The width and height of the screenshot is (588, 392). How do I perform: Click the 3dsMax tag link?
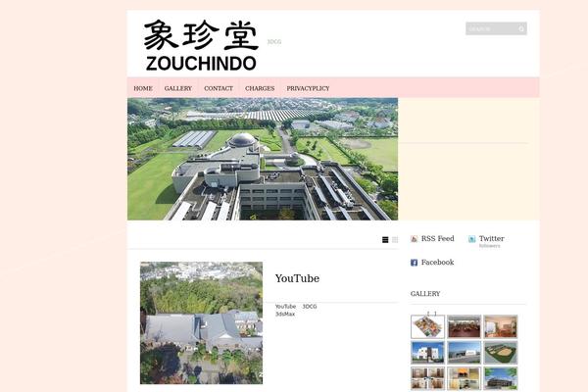[285, 315]
